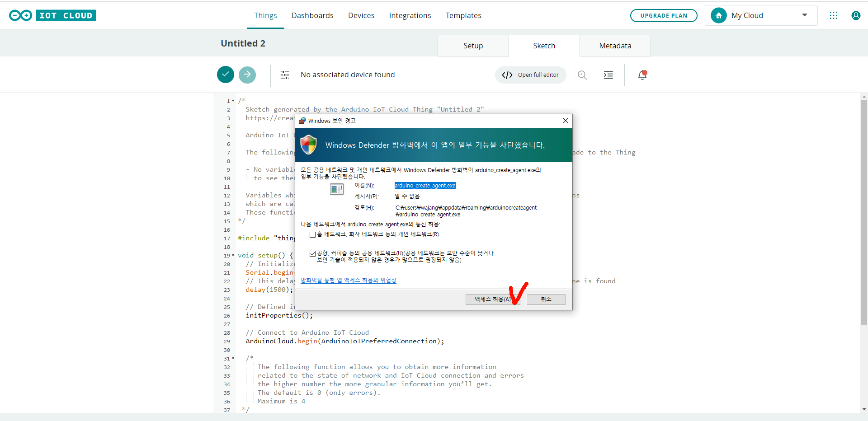Viewport: 868px width, 421px height.
Task: Click the Upgrade Plan button
Action: [x=664, y=15]
